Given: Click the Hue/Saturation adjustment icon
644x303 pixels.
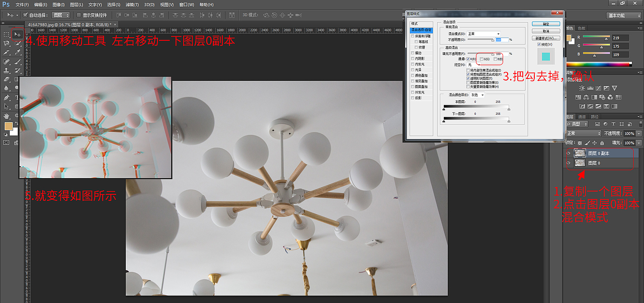Looking at the screenshot, I should (578, 97).
